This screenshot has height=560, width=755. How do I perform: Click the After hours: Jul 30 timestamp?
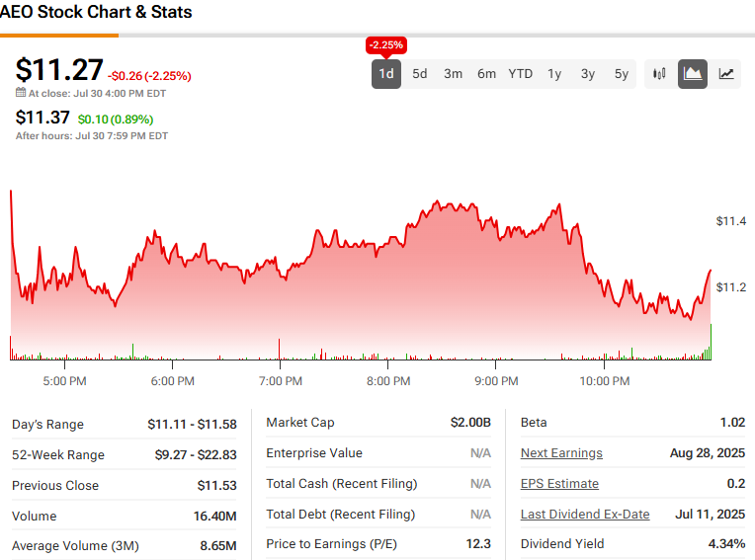(92, 135)
